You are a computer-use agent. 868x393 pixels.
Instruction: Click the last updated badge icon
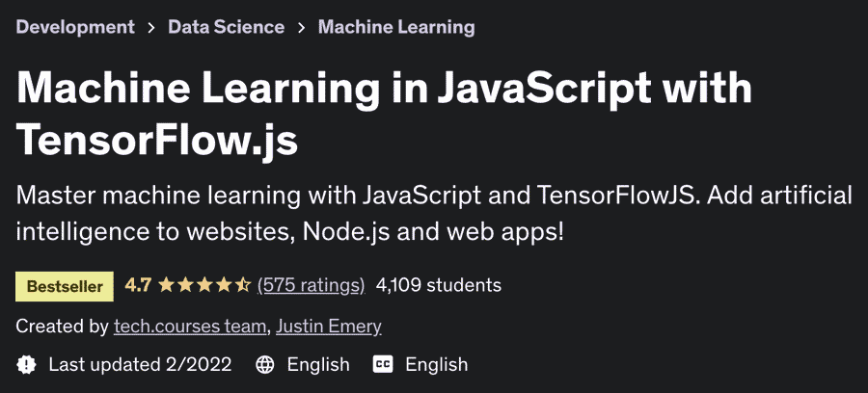click(x=26, y=364)
